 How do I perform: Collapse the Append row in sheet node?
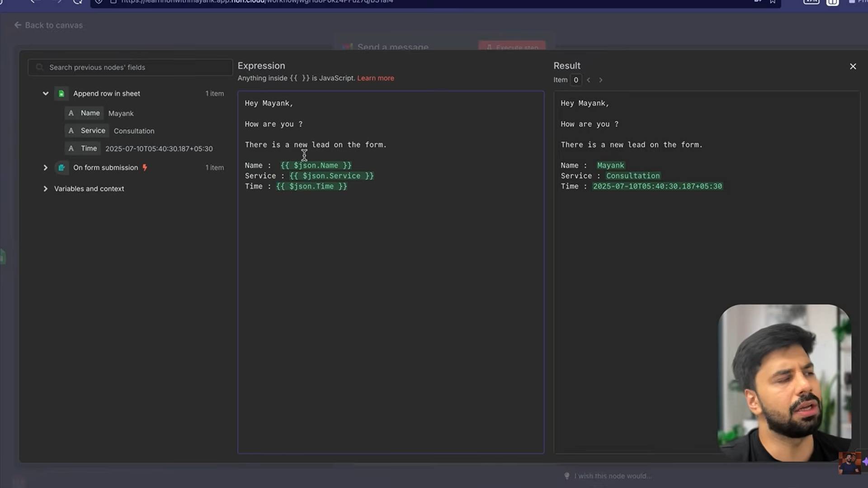46,94
